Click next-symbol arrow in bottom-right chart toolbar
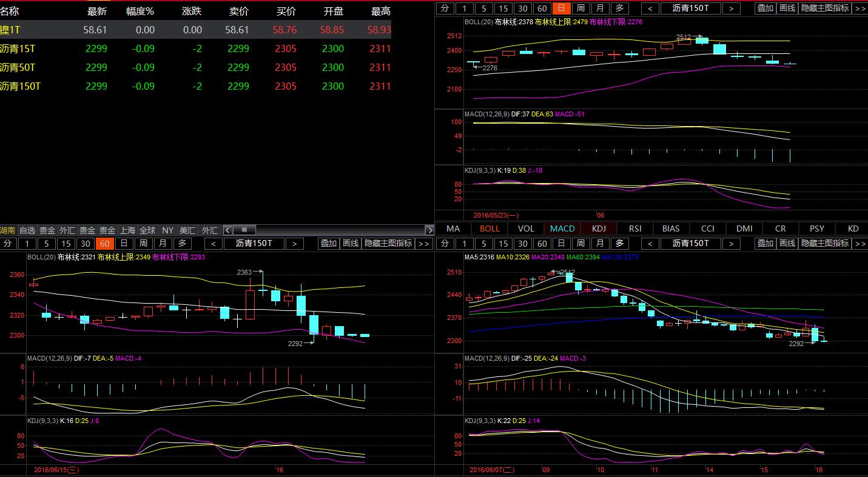868x477 pixels. tap(731, 243)
